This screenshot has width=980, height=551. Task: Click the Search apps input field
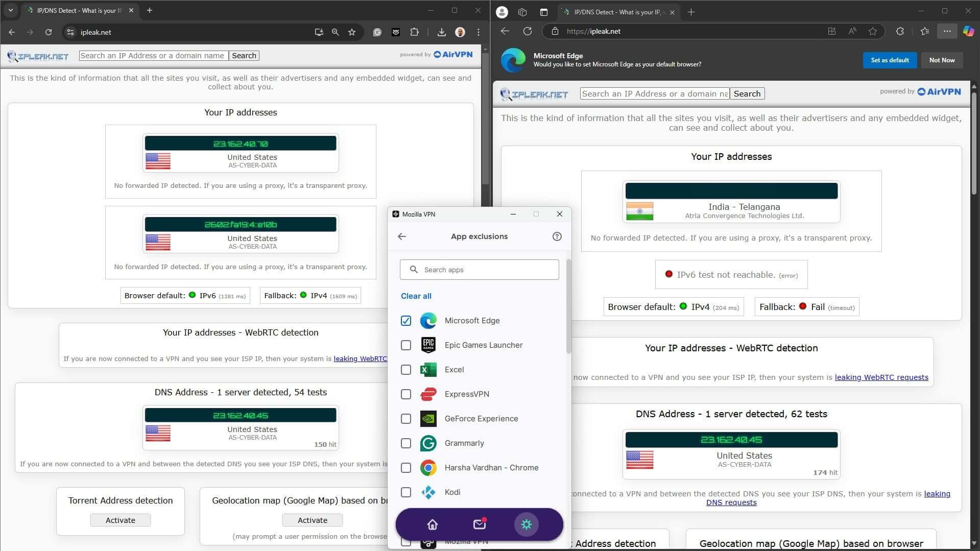479,269
